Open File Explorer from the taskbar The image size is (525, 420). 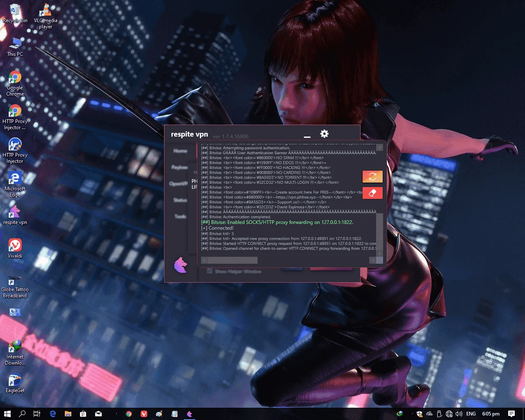tap(68, 414)
